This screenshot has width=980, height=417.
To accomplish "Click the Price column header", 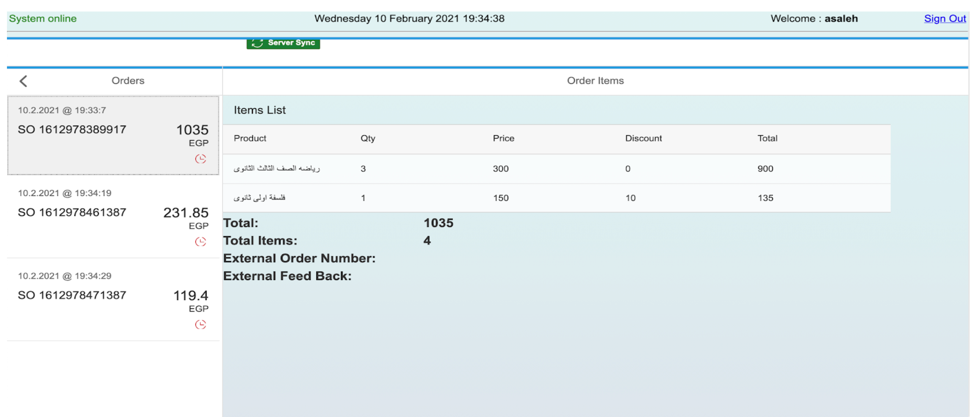I will [503, 139].
